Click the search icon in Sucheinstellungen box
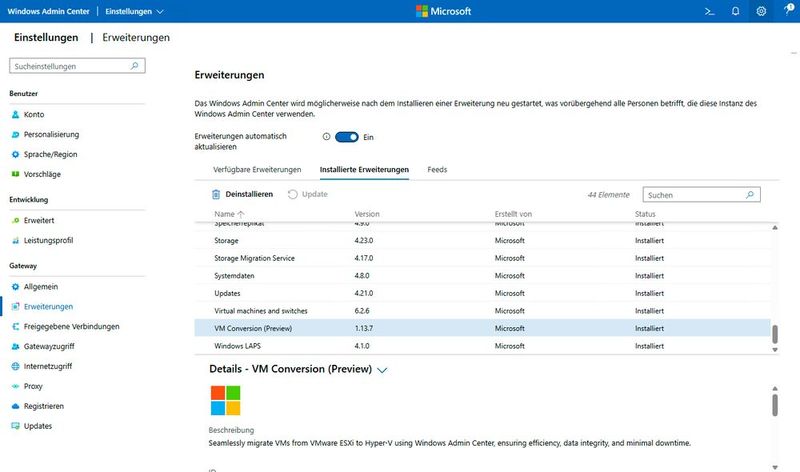This screenshot has height=472, width=800. [135, 66]
